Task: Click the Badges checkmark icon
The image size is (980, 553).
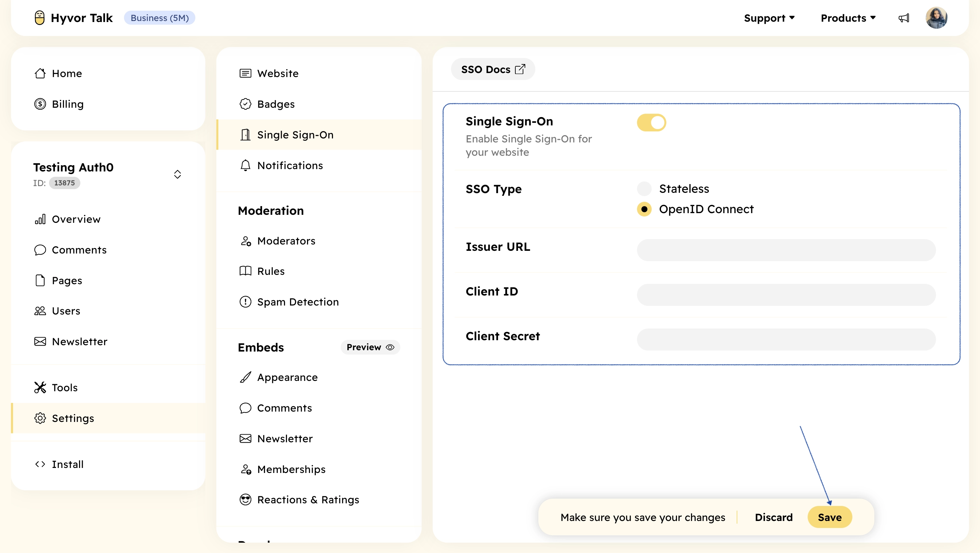Action: click(x=245, y=104)
